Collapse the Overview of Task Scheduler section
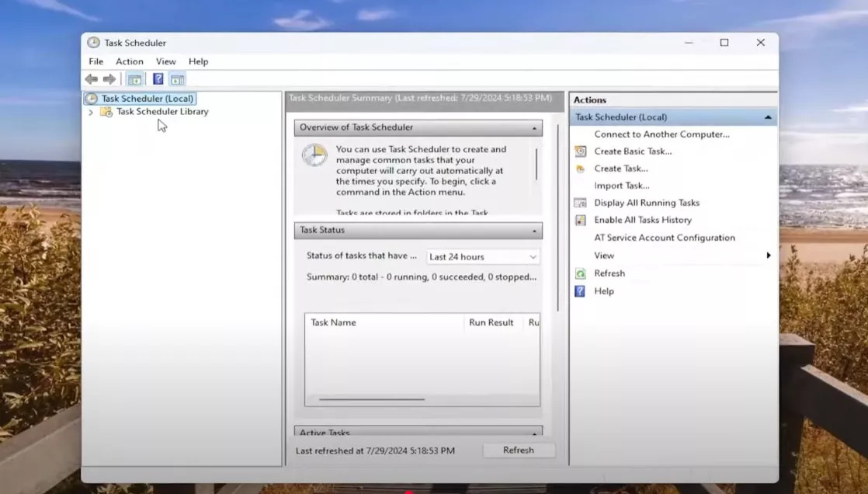This screenshot has height=494, width=868. [x=534, y=127]
